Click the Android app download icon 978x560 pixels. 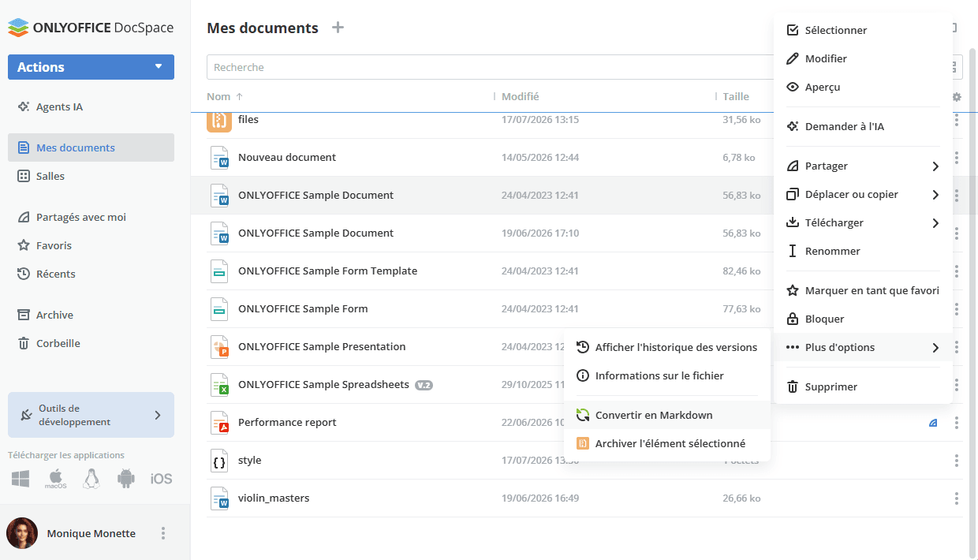126,479
